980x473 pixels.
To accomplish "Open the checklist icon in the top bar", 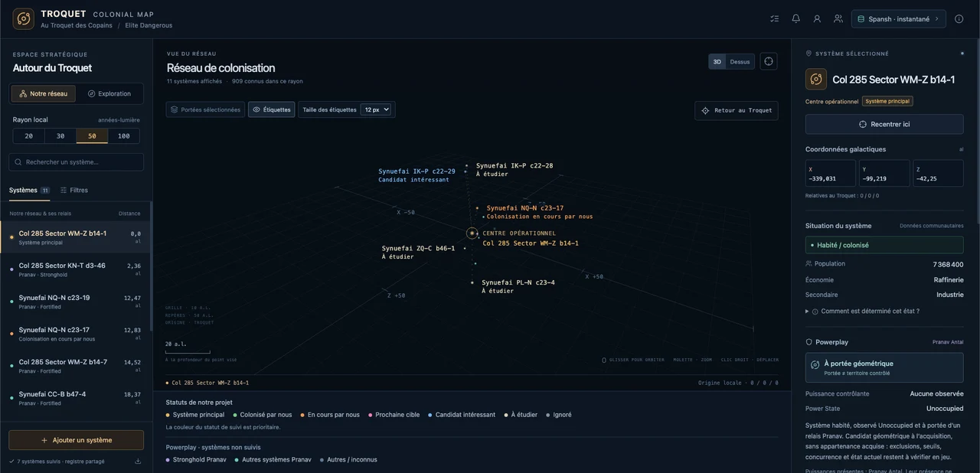I will click(x=775, y=19).
